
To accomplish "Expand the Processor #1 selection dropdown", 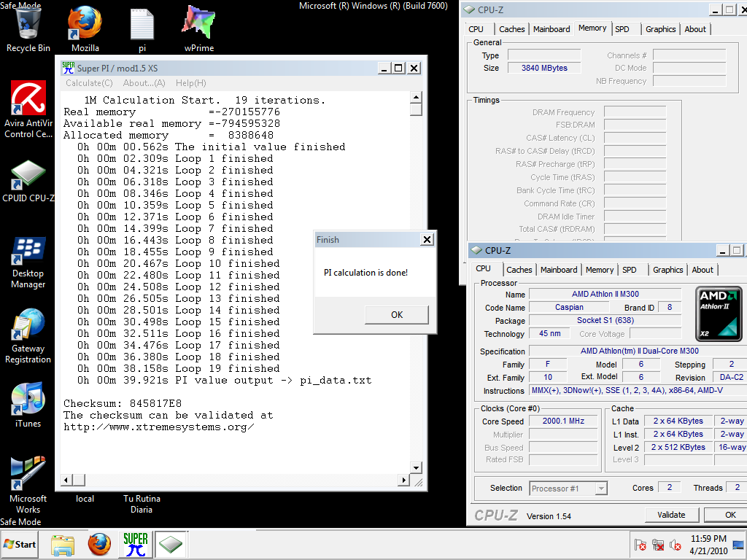I will (x=601, y=488).
